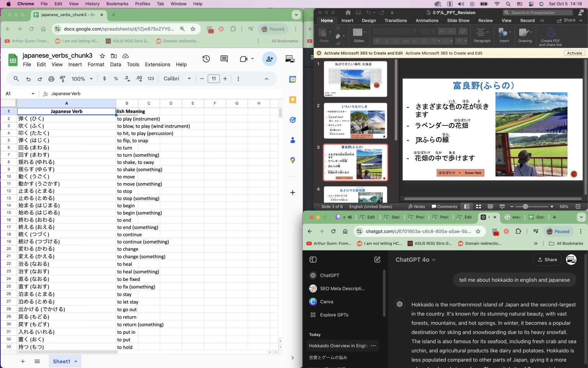Toggle Paused sync status in Chrome
The height and width of the screenshot is (368, 588).
tap(273, 29)
